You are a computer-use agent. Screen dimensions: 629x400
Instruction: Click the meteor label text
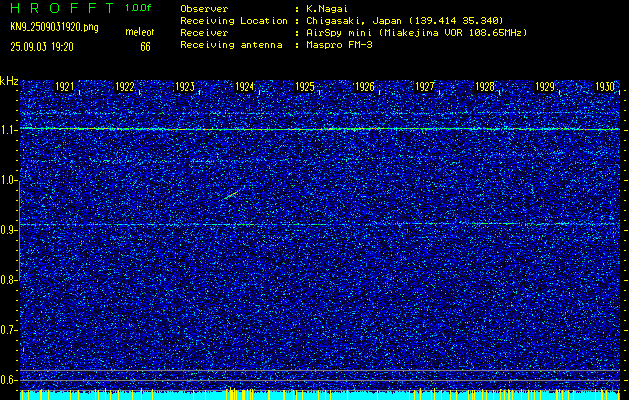pyautogui.click(x=140, y=32)
